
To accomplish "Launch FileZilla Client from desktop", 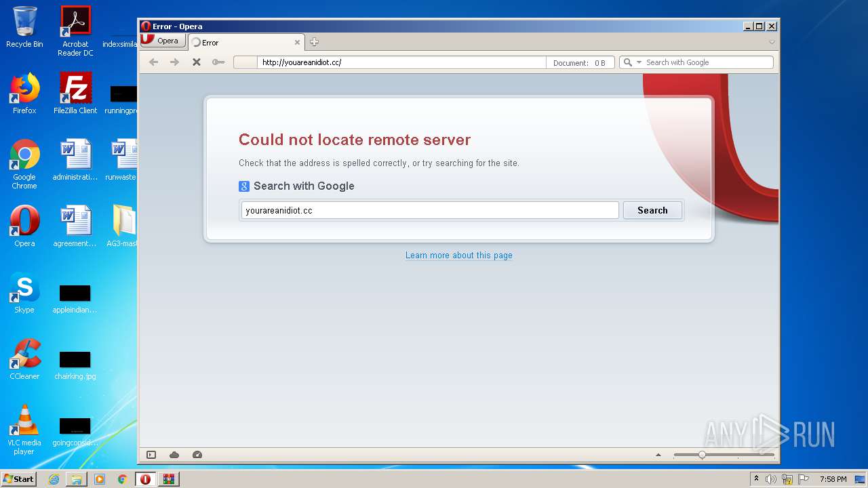I will (75, 94).
